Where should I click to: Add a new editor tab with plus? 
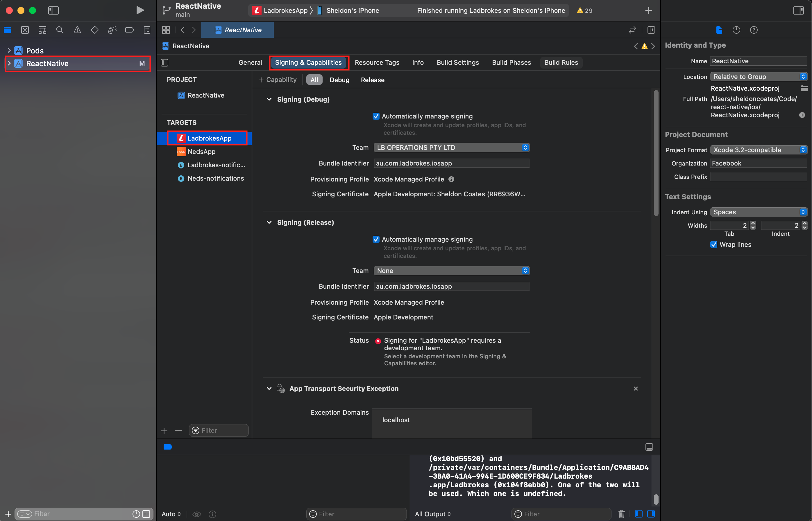click(648, 10)
